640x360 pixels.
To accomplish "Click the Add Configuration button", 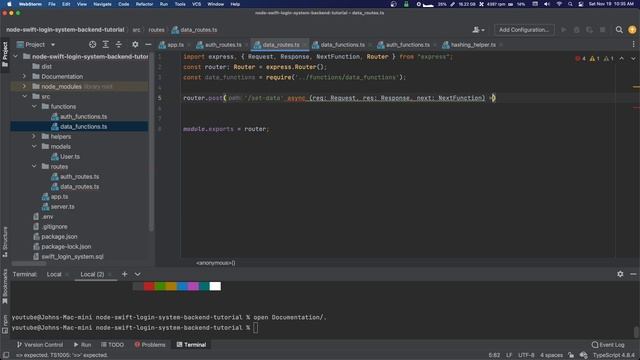I will pos(524,30).
